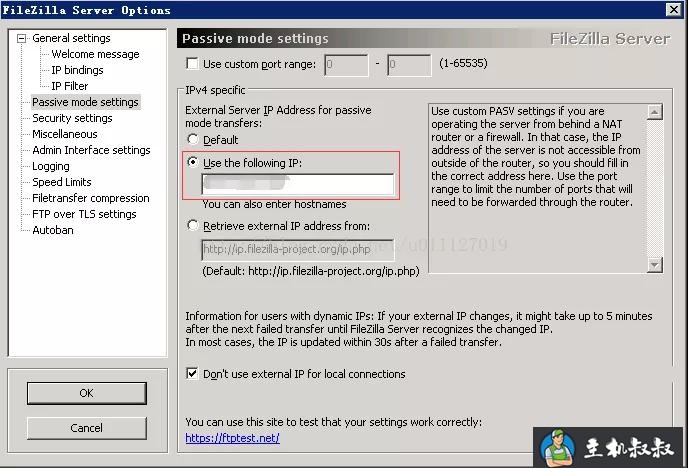Open Filetransfer compression settings

(x=91, y=198)
